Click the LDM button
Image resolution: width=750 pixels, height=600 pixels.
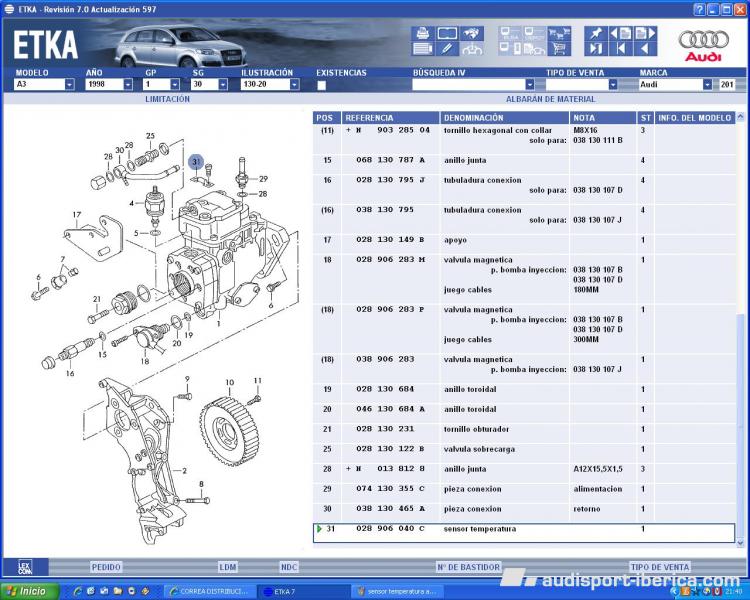(228, 567)
